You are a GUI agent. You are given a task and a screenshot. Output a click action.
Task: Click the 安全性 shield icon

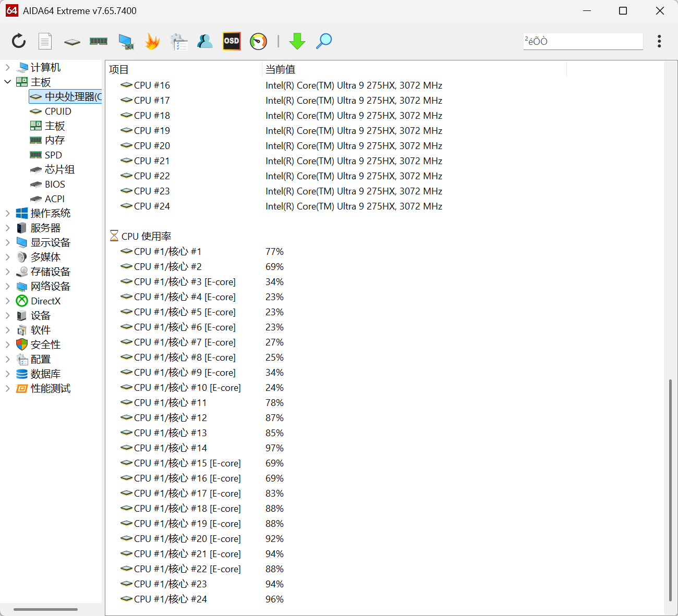(x=22, y=344)
